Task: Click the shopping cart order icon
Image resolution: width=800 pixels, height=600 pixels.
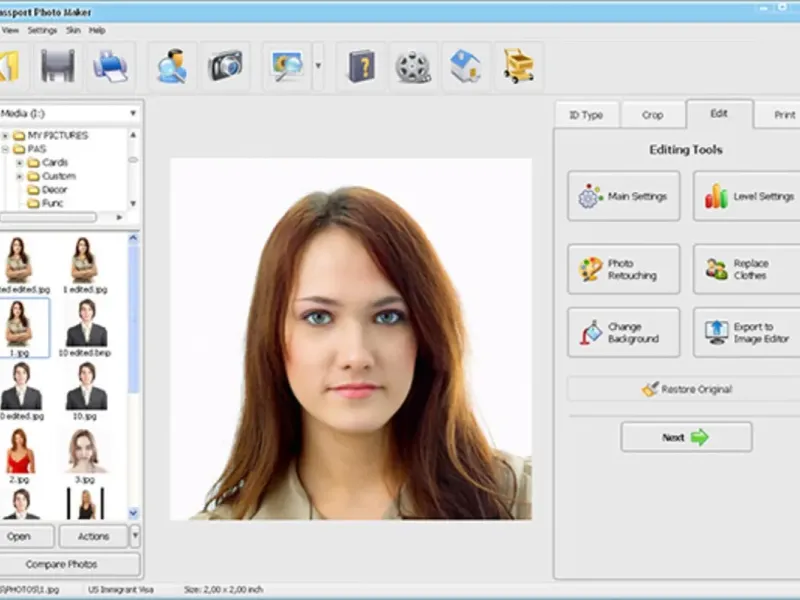Action: point(518,67)
